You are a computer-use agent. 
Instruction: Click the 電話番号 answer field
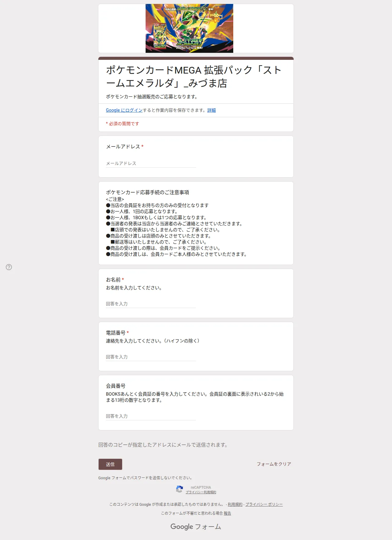tap(151, 357)
